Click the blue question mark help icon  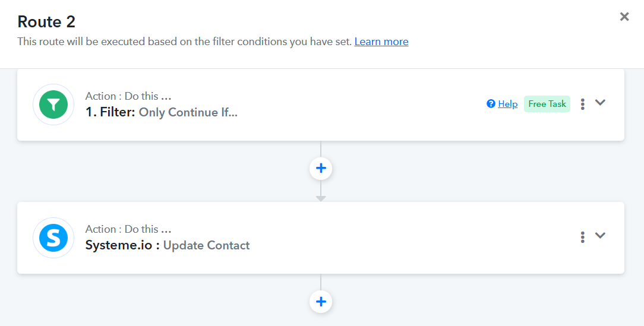(491, 104)
